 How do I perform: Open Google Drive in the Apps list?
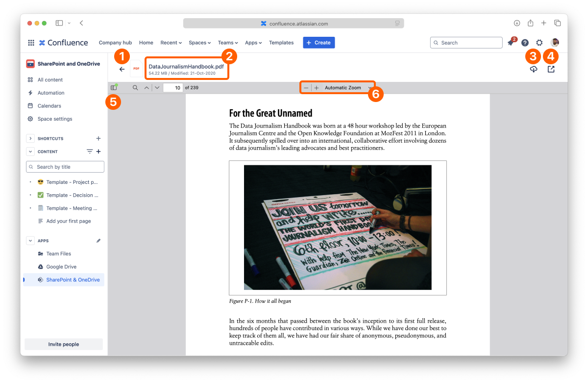coord(61,267)
